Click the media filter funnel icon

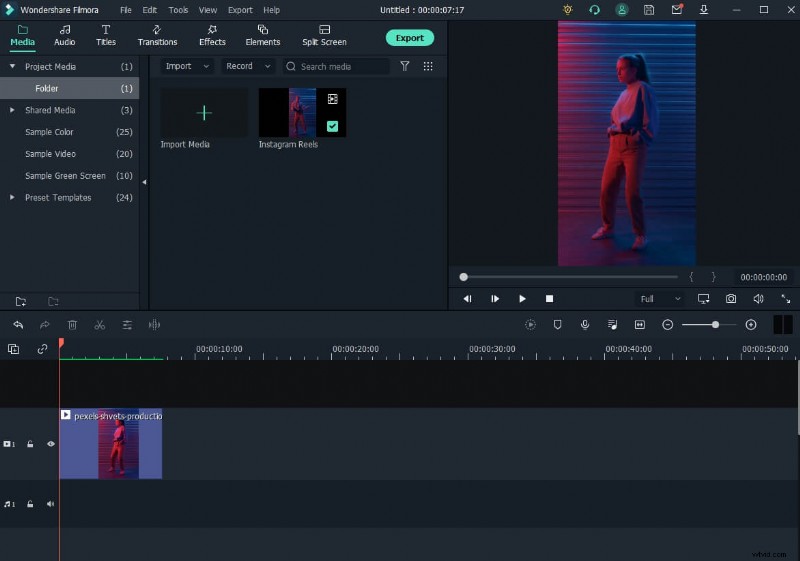(x=405, y=66)
